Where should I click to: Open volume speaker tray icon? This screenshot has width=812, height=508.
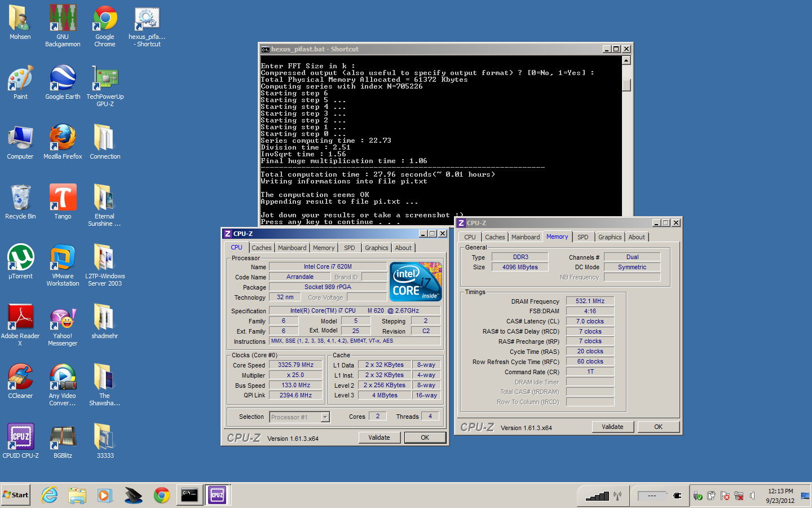(x=752, y=496)
